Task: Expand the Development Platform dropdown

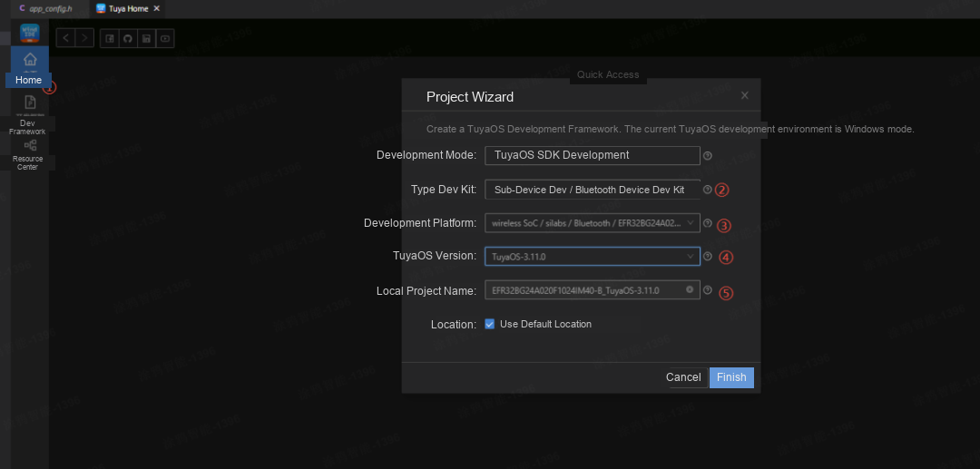Action: pos(592,223)
